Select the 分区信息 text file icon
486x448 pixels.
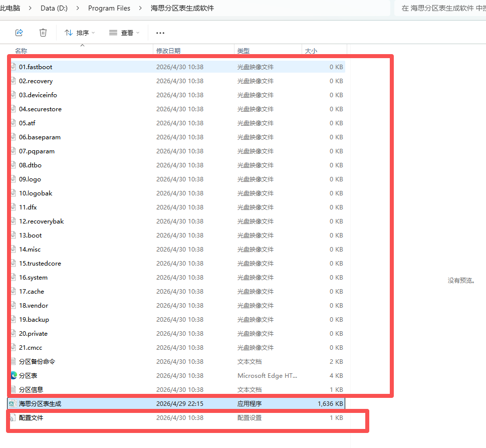coord(14,389)
